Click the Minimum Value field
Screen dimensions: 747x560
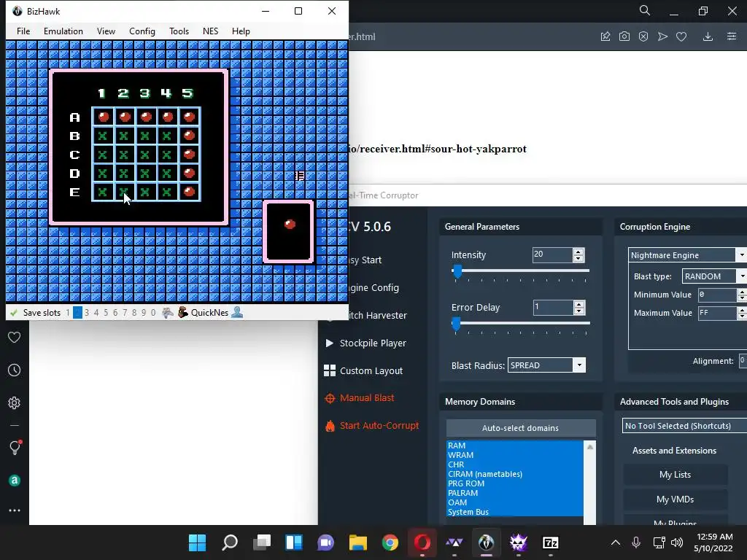click(717, 295)
